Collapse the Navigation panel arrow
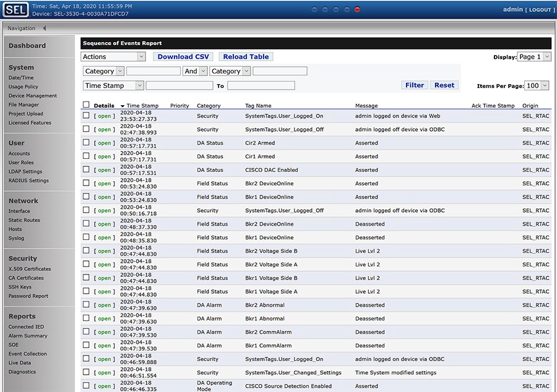Image resolution: width=557 pixels, height=392 pixels. tap(45, 28)
